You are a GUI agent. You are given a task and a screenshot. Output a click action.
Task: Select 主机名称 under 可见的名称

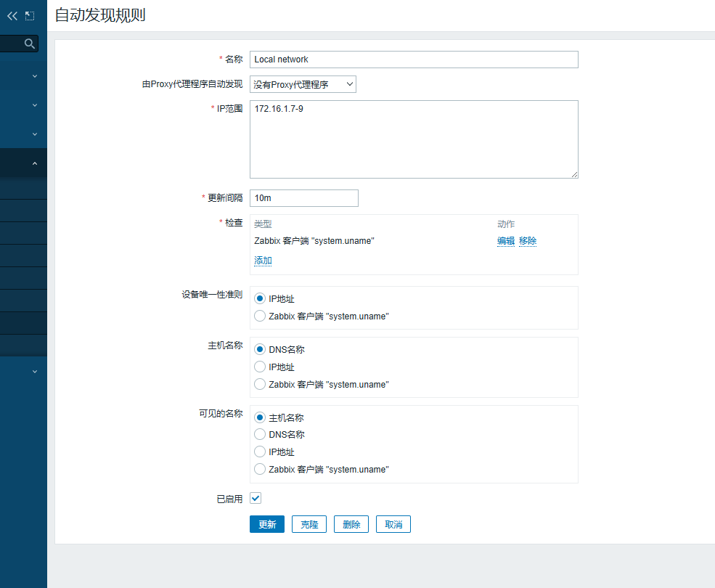260,417
